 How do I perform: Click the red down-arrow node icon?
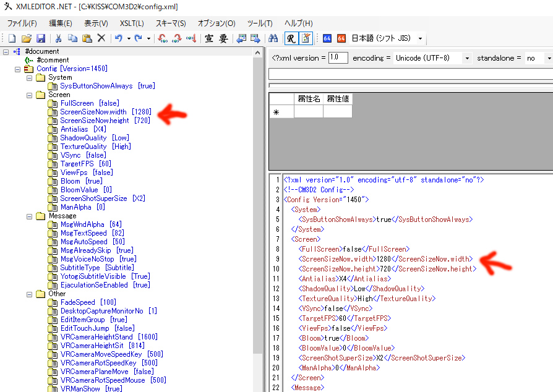point(191,38)
